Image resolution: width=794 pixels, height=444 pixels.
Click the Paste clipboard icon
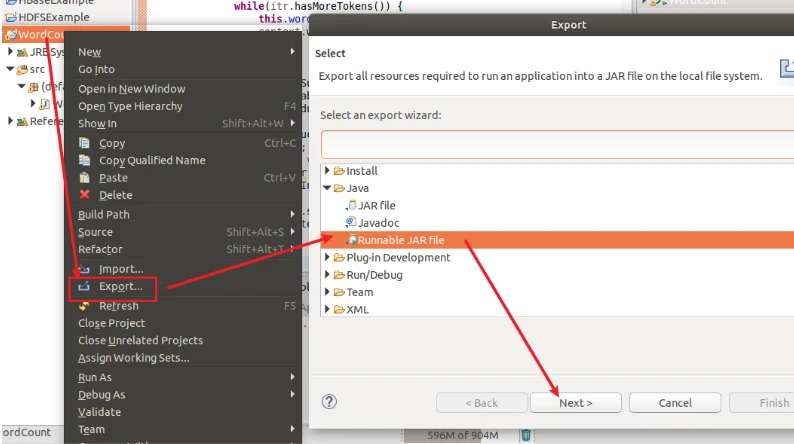[x=85, y=178]
